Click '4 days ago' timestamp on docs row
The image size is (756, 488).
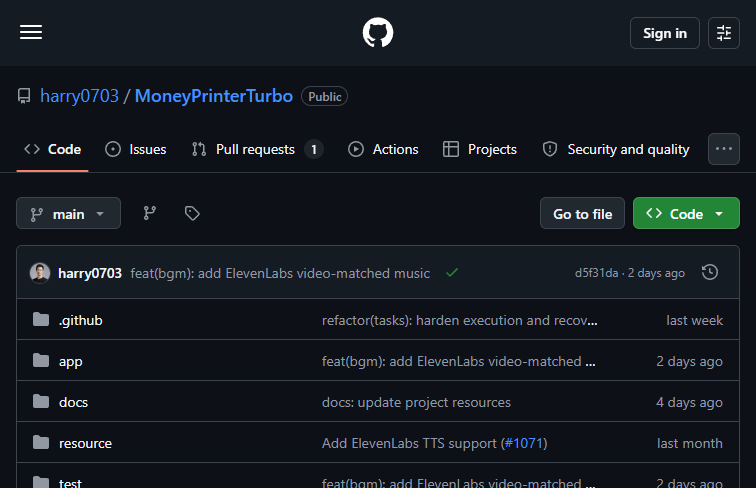coord(689,403)
